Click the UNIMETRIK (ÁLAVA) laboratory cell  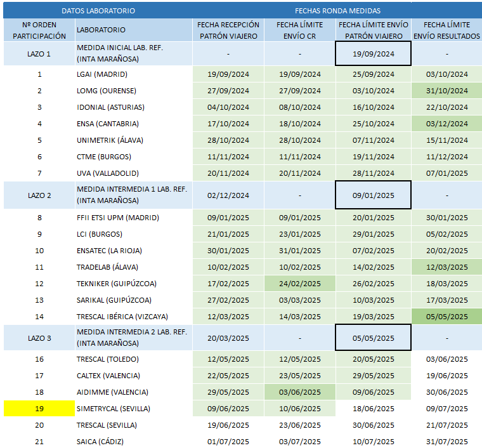point(134,140)
